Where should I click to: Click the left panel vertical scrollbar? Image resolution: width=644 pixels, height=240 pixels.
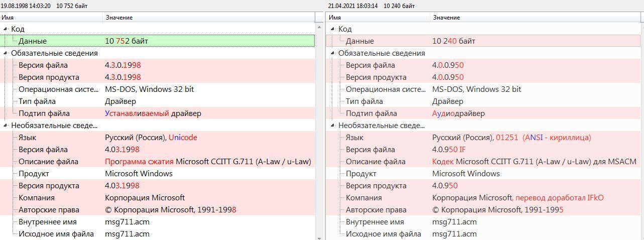click(x=320, y=131)
